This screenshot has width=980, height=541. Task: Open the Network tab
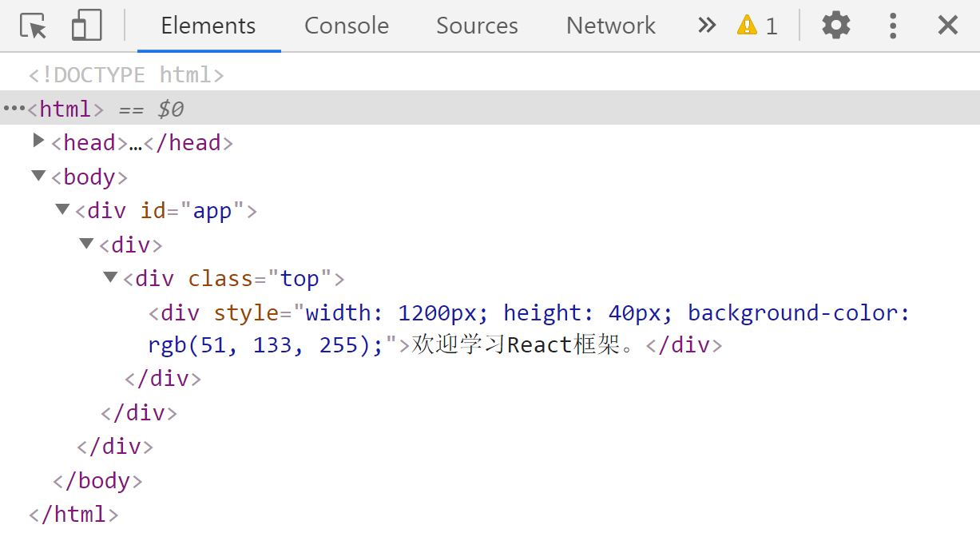tap(610, 26)
